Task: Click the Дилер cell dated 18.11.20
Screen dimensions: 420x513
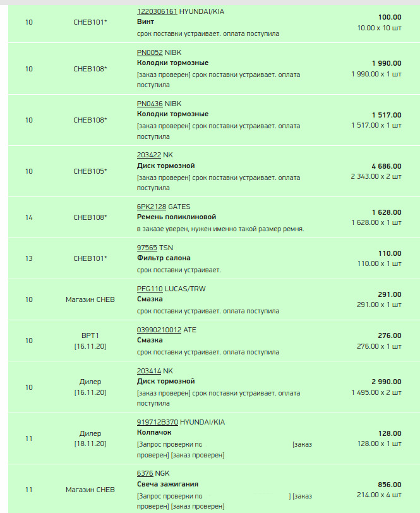Action: (x=90, y=438)
